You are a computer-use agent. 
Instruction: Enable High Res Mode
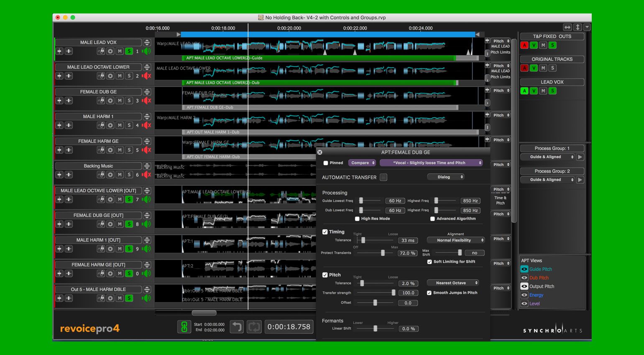[x=357, y=219]
